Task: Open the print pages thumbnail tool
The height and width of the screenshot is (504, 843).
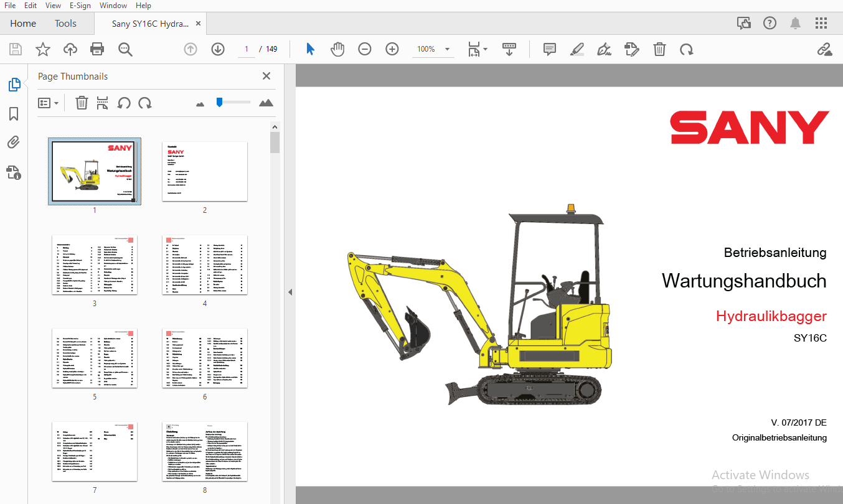Action: tap(102, 103)
